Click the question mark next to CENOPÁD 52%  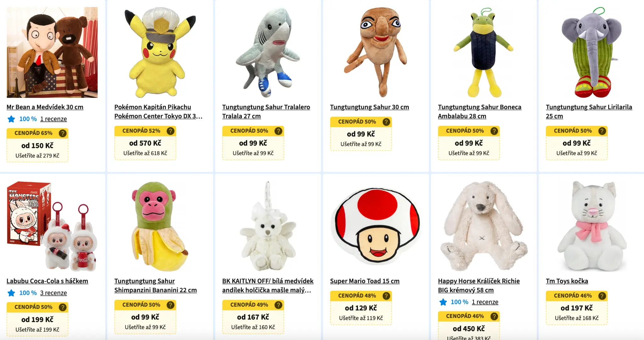[x=170, y=131]
